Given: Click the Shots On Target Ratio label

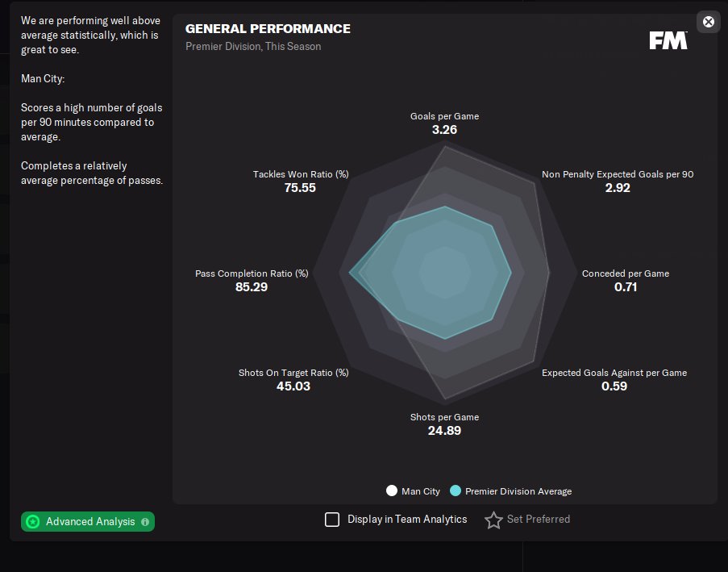Looking at the screenshot, I should [x=293, y=373].
